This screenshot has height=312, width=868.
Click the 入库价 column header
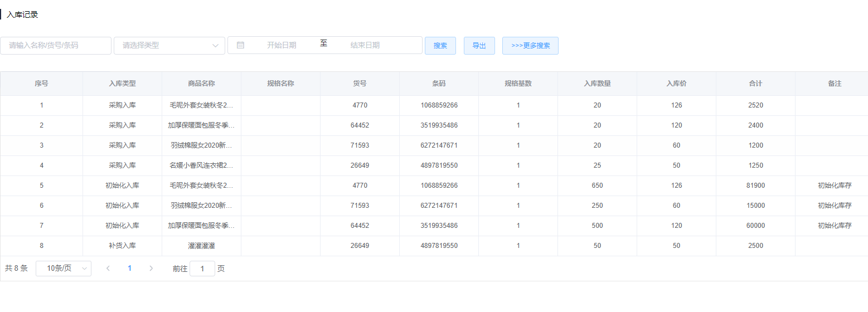(677, 84)
